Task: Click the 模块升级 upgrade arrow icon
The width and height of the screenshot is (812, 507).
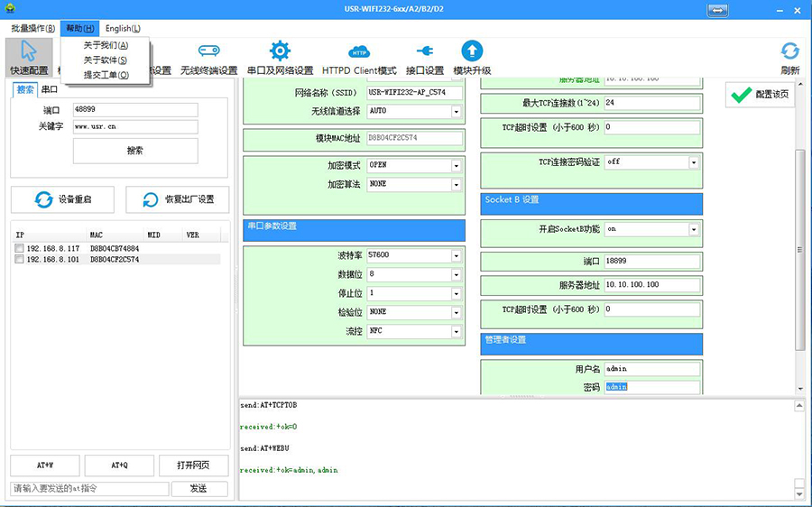Action: point(472,52)
